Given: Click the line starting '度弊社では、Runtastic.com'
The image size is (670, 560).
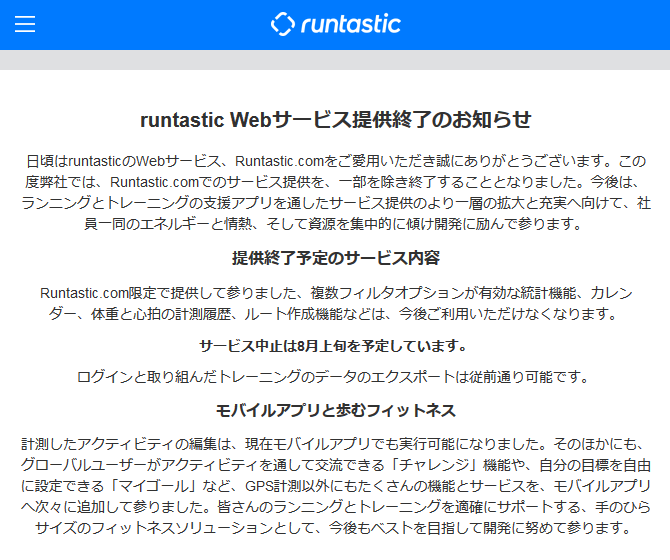Looking at the screenshot, I should click(335, 182).
